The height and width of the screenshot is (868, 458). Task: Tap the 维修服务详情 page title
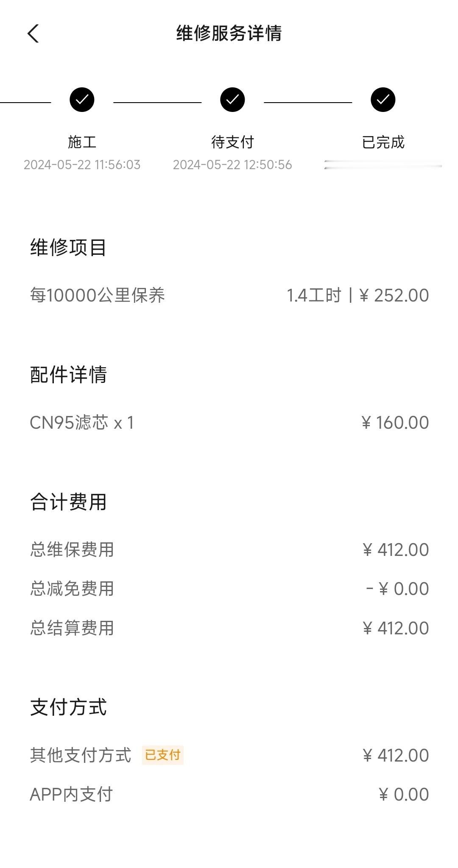(x=229, y=33)
